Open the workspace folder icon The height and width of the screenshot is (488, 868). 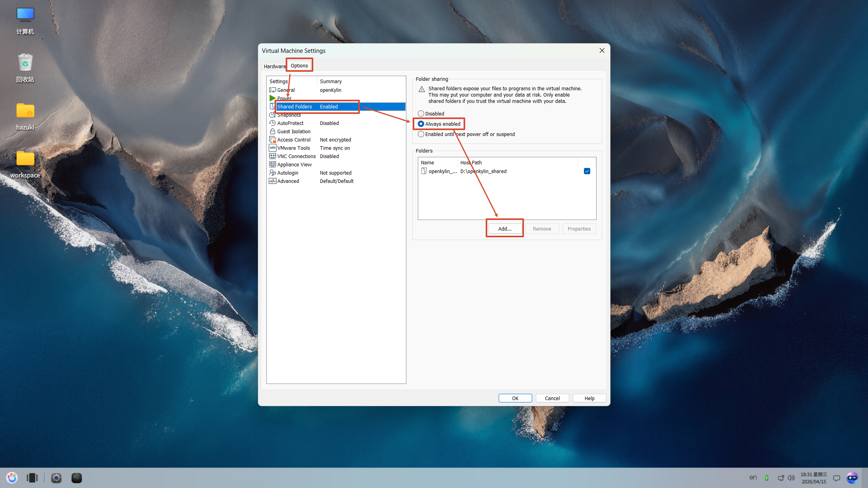(x=25, y=159)
